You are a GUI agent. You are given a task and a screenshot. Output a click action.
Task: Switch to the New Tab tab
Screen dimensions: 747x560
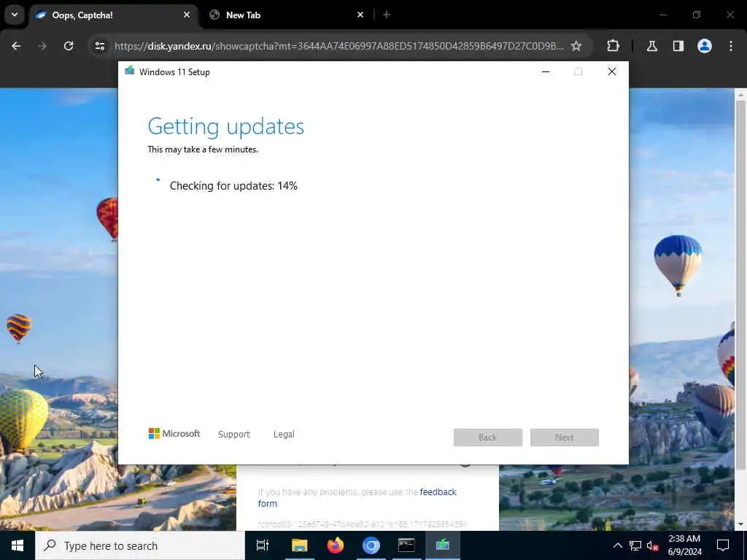pyautogui.click(x=286, y=15)
